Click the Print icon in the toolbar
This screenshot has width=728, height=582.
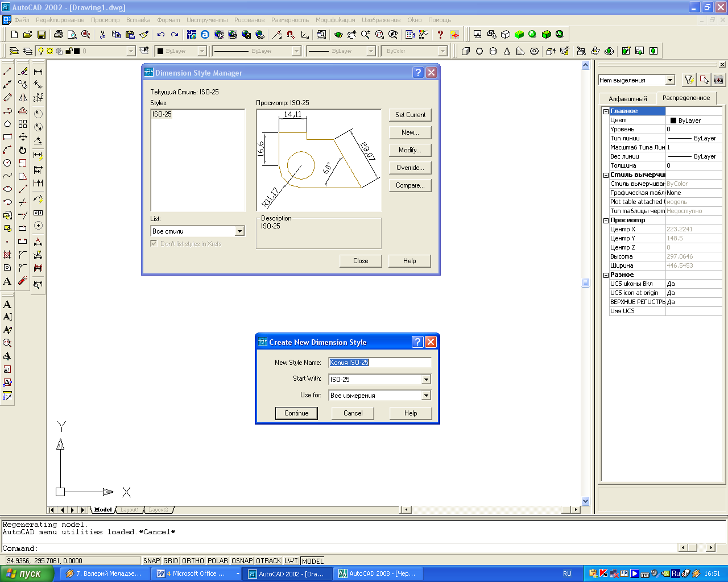pyautogui.click(x=58, y=35)
